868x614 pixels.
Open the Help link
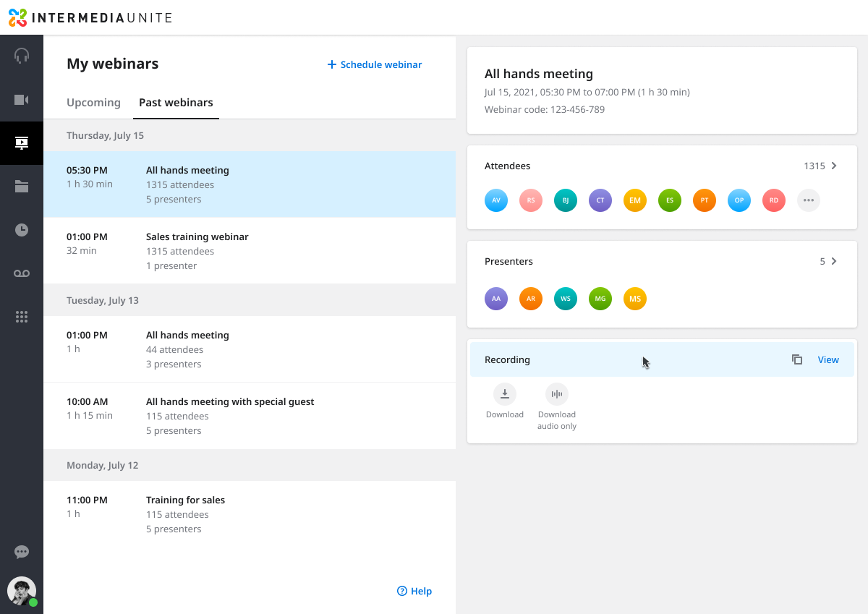click(414, 591)
